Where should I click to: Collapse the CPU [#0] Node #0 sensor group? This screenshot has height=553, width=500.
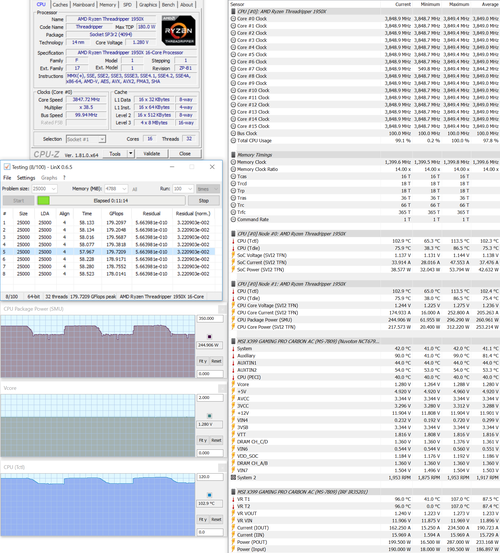(x=233, y=234)
